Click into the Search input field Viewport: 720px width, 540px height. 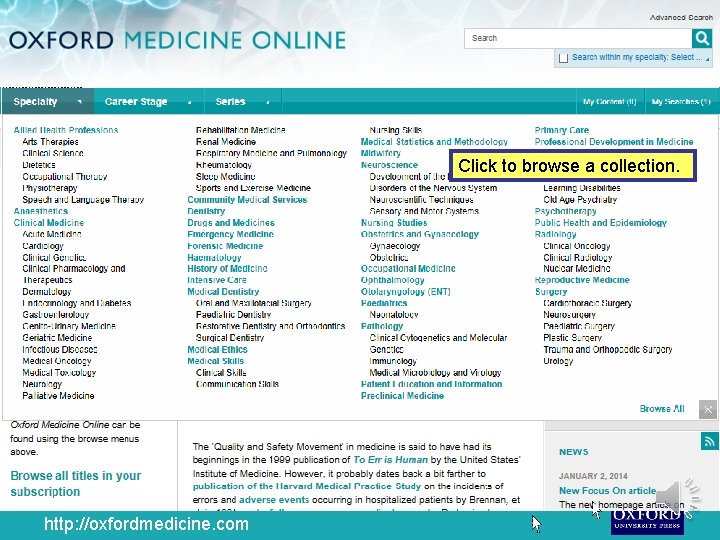[578, 38]
